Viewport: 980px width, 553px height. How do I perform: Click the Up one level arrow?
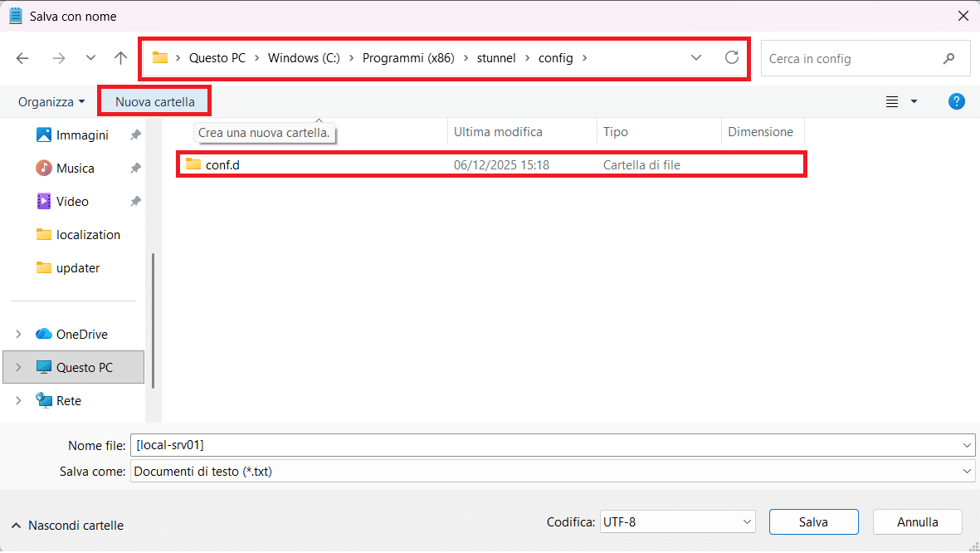[121, 58]
